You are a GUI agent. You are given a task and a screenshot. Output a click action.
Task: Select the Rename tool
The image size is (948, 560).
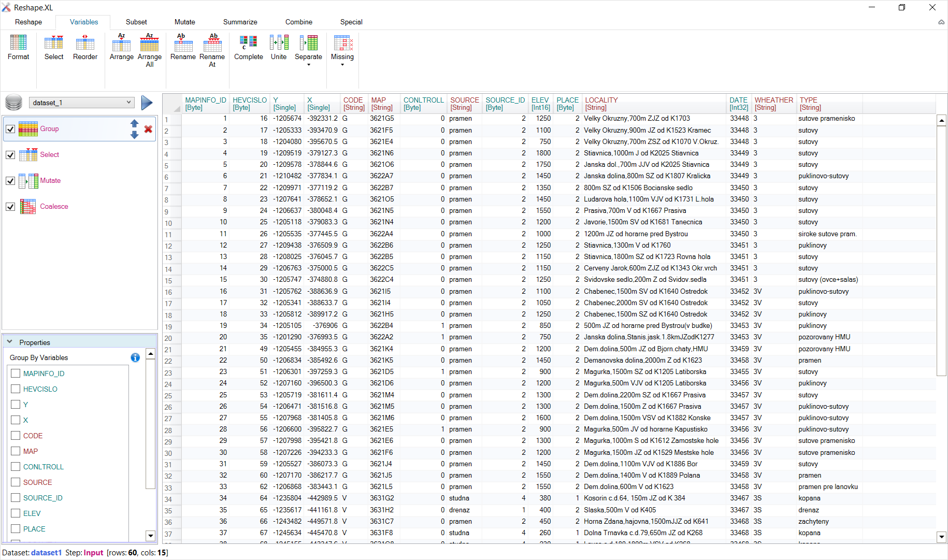pos(183,48)
